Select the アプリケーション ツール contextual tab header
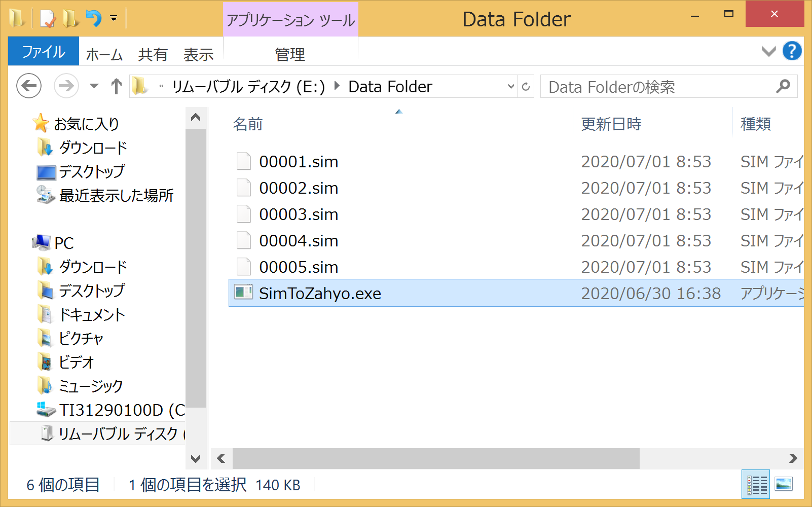The width and height of the screenshot is (812, 507). [290, 20]
